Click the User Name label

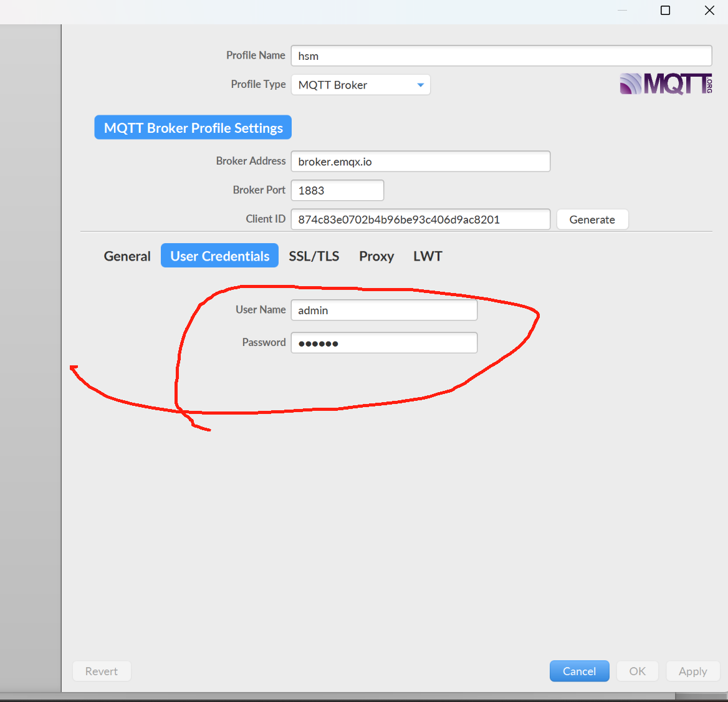[261, 310]
